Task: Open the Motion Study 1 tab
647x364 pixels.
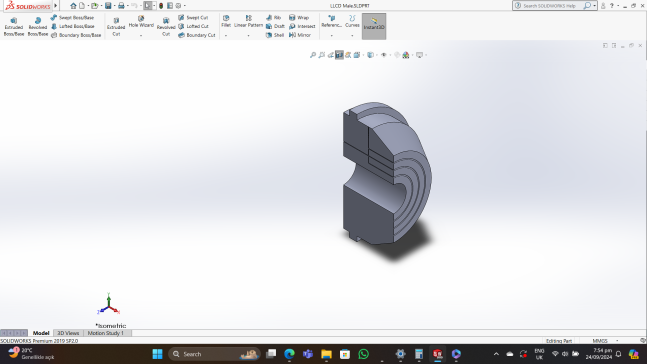Action: [x=106, y=333]
